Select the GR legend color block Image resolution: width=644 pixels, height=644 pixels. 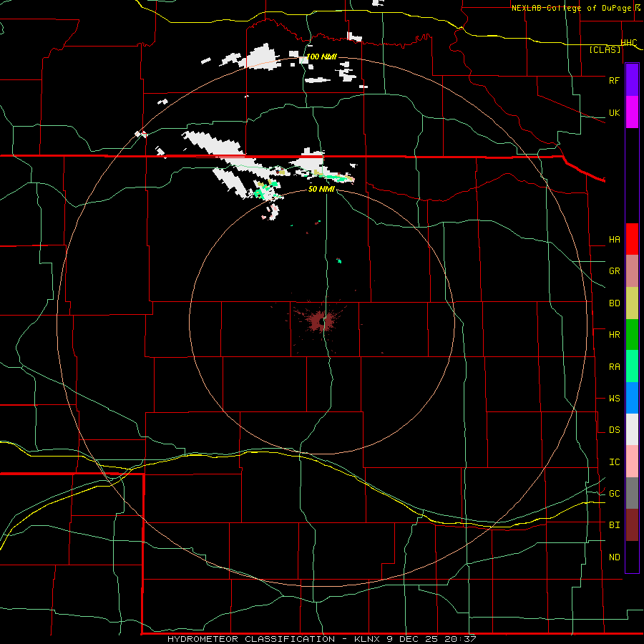click(632, 271)
